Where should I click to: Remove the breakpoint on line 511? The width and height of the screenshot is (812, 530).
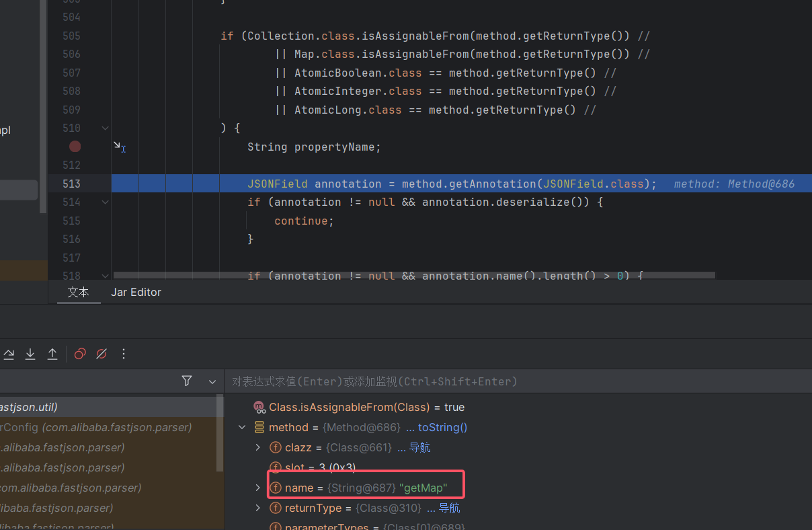tap(75, 146)
